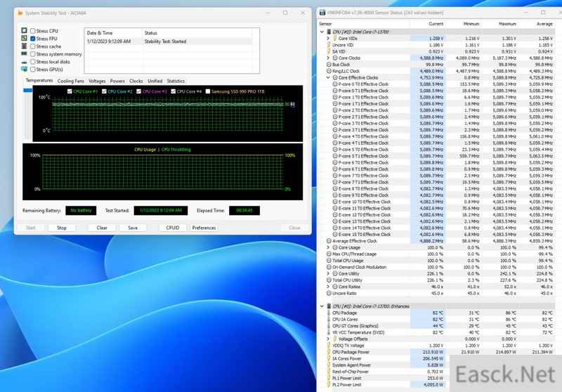562x392 pixels.
Task: Check the Samsung SSD 990 PRO 1TB graph checkbox
Action: tap(208, 91)
